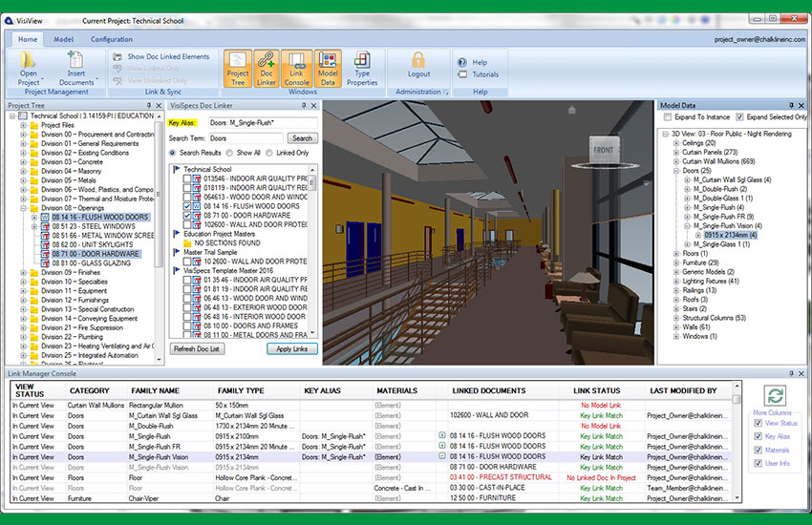The image size is (812, 525).
Task: Switch to the Model ribbon tab
Action: 64,39
